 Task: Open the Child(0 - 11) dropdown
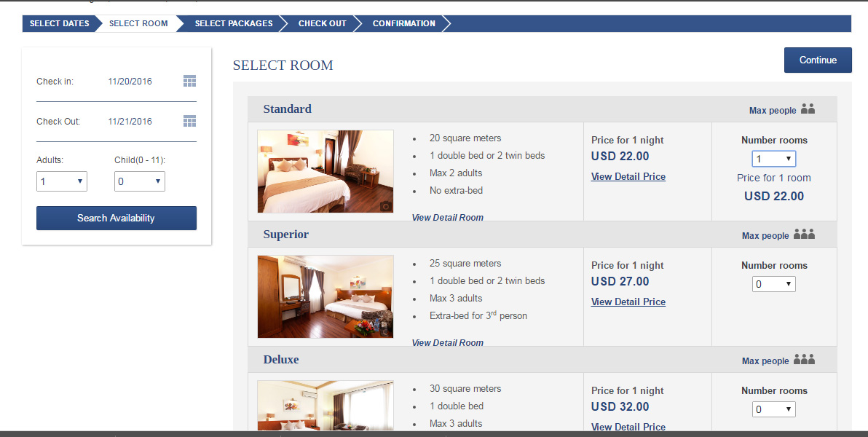pyautogui.click(x=139, y=181)
